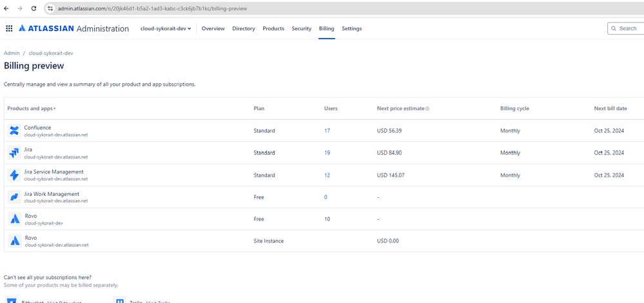Click the USD 0.00 price
The width and height of the screenshot is (644, 303).
coord(387,241)
